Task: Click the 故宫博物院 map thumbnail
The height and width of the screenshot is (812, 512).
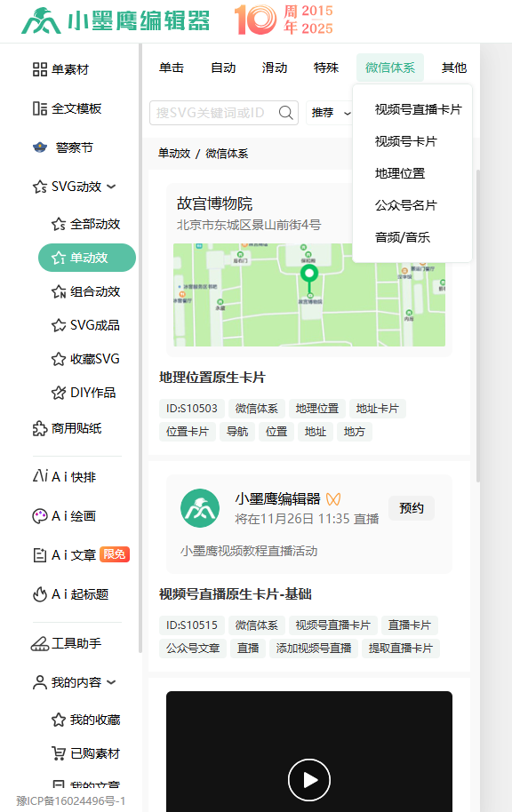Action: (x=309, y=295)
